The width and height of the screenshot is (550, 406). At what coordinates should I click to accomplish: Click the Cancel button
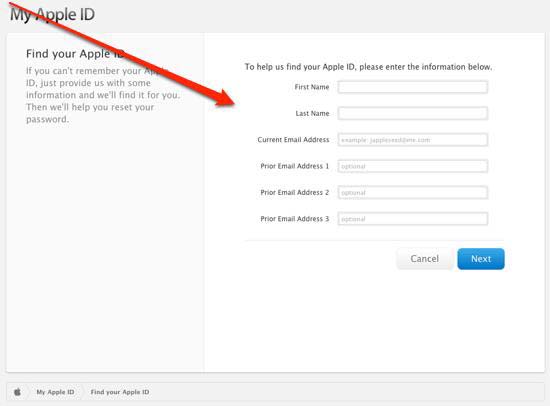click(x=424, y=259)
